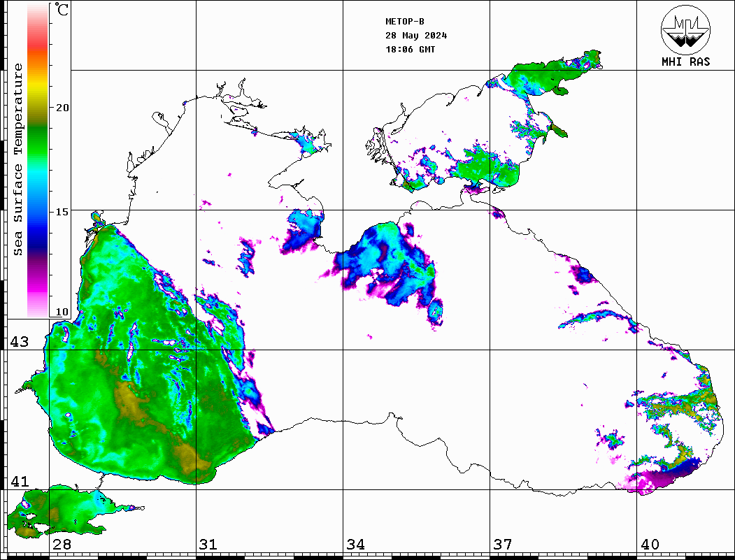Click longitude label '37'
The height and width of the screenshot is (560, 735).
click(503, 545)
